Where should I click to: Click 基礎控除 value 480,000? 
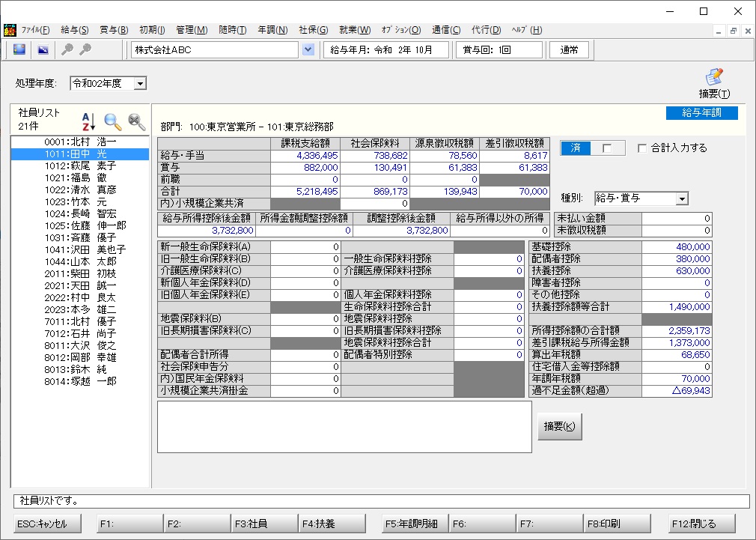pyautogui.click(x=677, y=247)
